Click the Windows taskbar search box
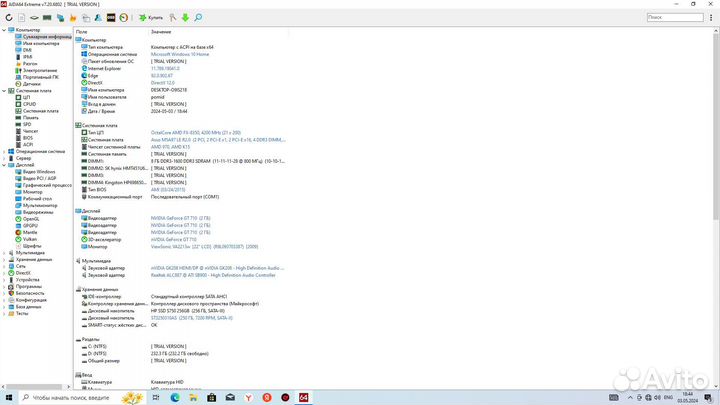This screenshot has width=720, height=405. pyautogui.click(x=75, y=397)
